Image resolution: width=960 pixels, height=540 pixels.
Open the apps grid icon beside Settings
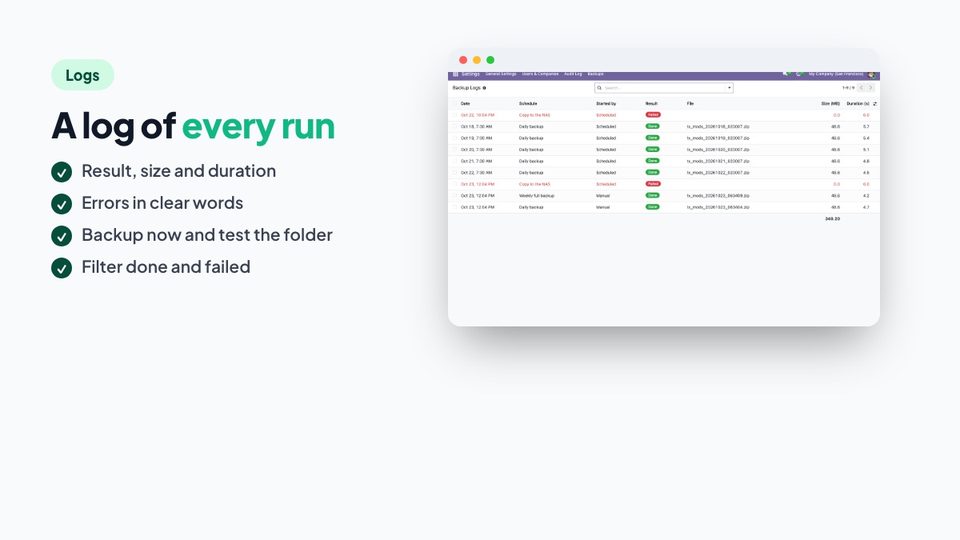point(456,74)
